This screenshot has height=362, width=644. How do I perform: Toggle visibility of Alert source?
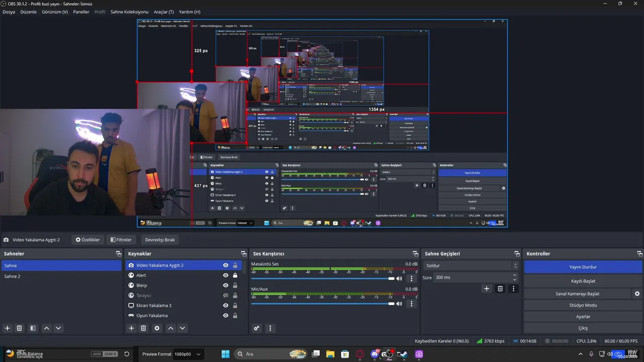click(226, 276)
